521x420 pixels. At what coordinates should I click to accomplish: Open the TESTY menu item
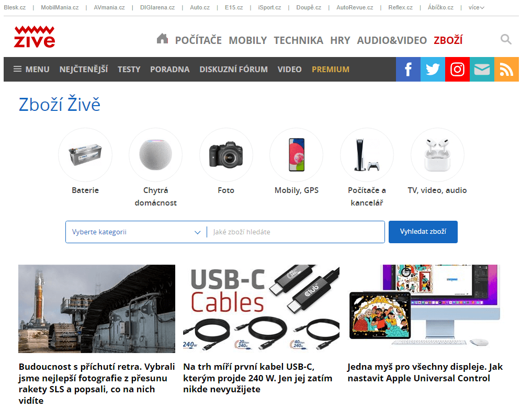pos(129,69)
